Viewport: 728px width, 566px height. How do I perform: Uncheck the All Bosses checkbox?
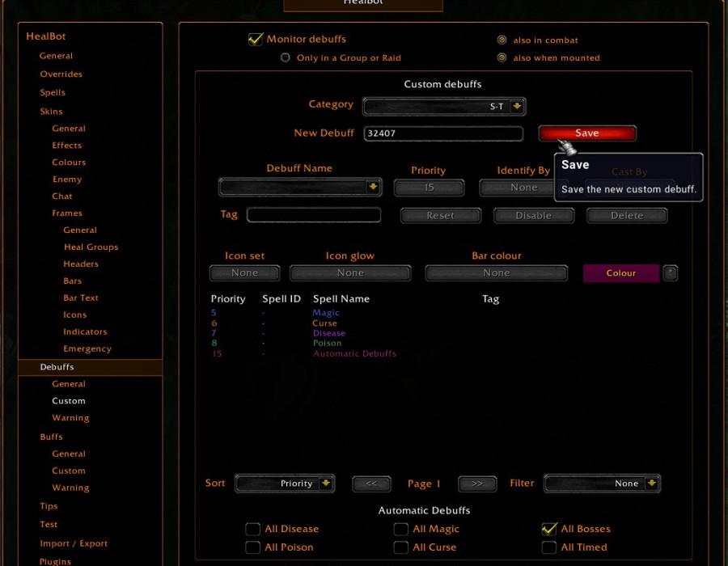[x=549, y=529]
